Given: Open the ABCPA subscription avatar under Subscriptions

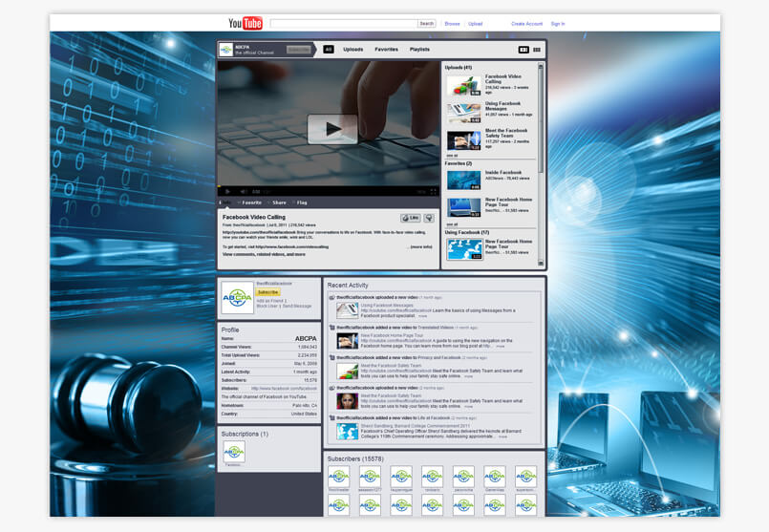Looking at the screenshot, I should (234, 451).
